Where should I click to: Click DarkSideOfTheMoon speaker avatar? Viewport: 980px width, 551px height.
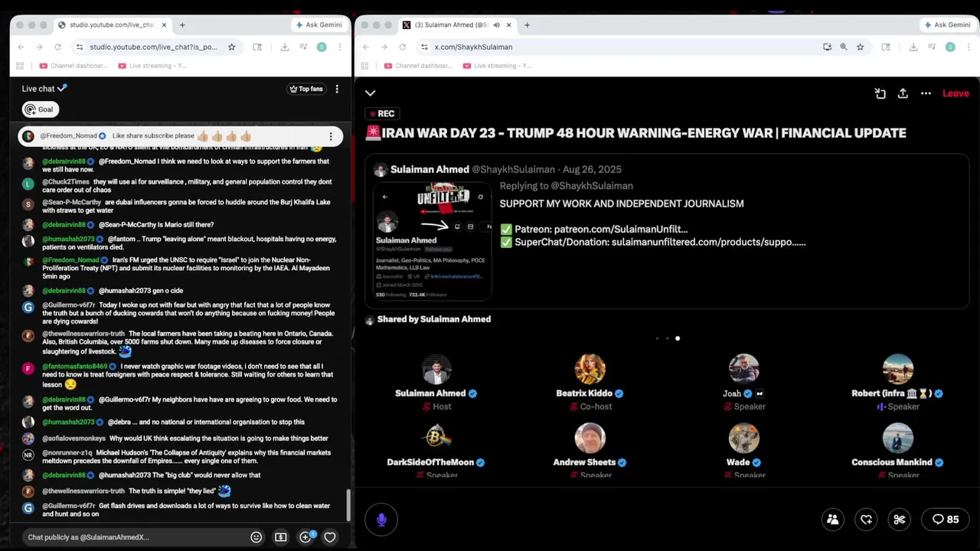(x=436, y=438)
